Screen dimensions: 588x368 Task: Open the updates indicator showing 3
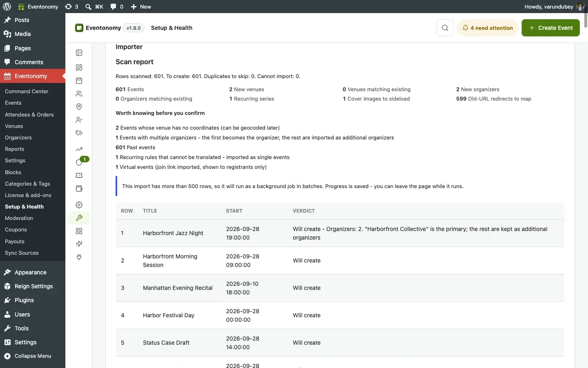click(71, 7)
